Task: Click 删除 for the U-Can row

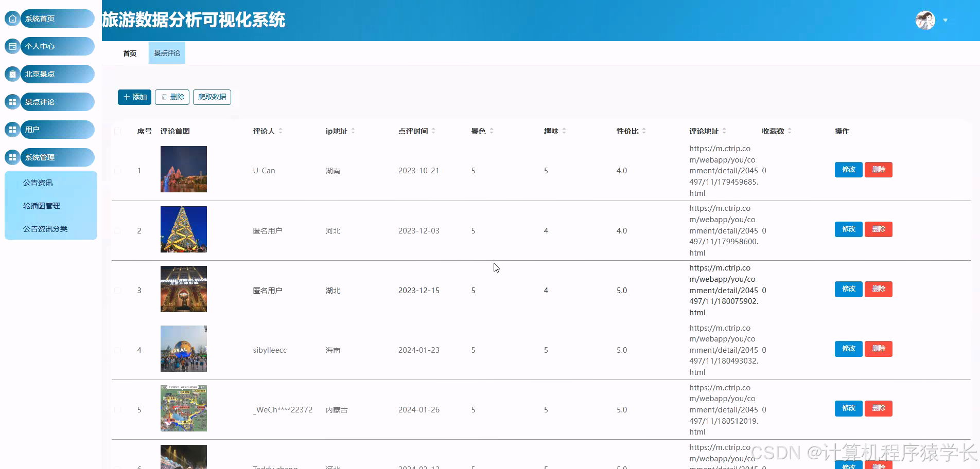Action: 879,170
